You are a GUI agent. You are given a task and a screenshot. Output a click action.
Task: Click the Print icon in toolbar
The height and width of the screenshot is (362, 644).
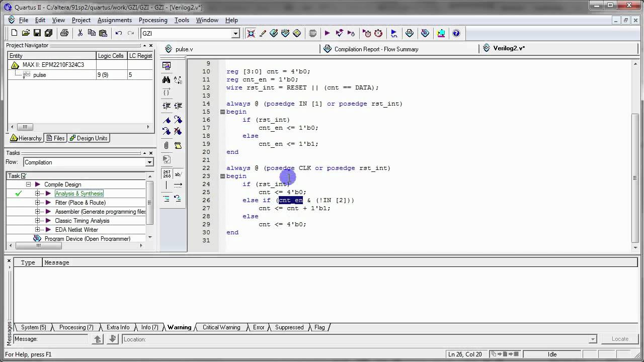click(64, 33)
